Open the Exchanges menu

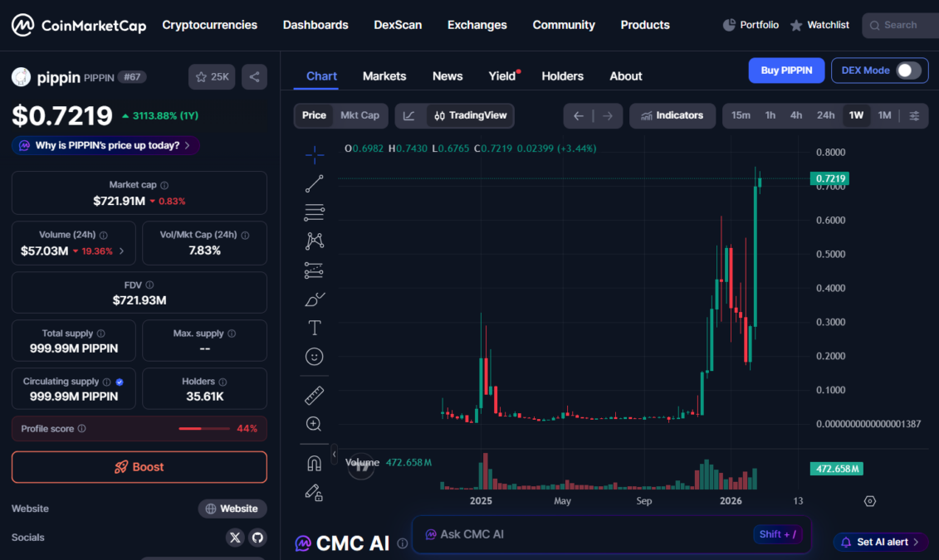477,25
